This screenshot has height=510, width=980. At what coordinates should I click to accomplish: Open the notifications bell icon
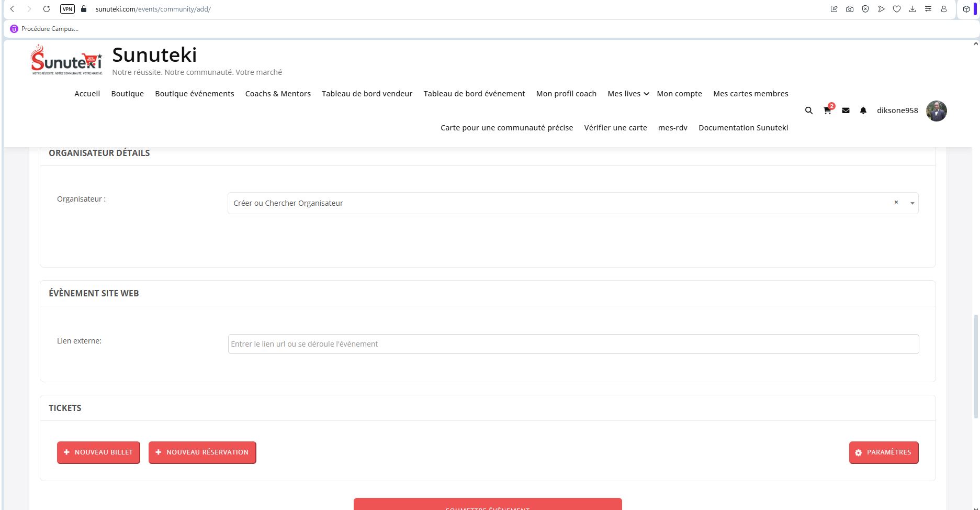[x=863, y=110]
